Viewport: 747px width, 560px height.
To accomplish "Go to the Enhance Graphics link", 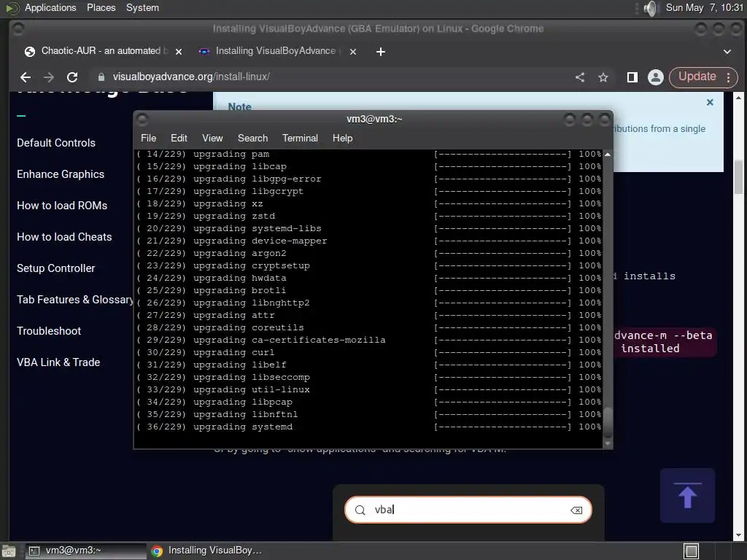I will click(x=61, y=174).
